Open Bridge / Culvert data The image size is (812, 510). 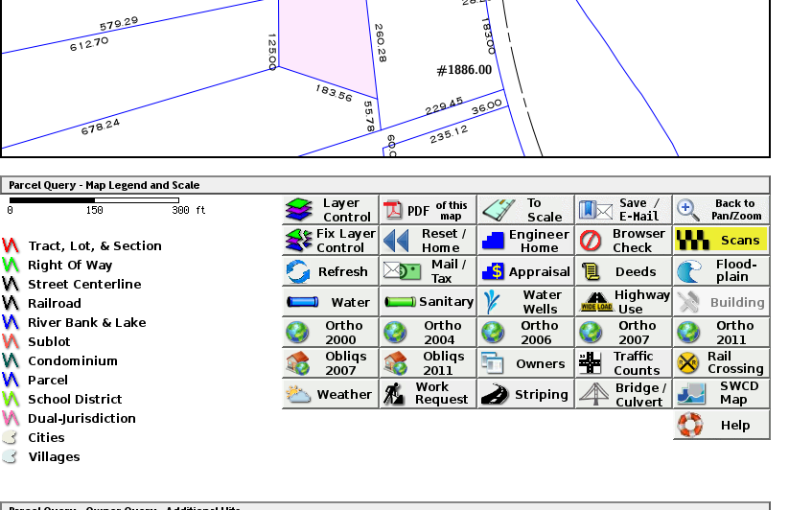click(x=623, y=393)
